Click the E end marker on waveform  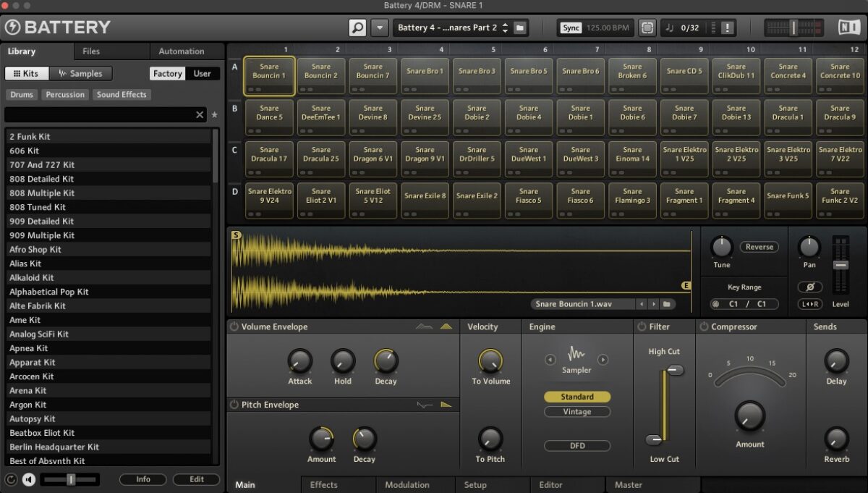pos(686,285)
